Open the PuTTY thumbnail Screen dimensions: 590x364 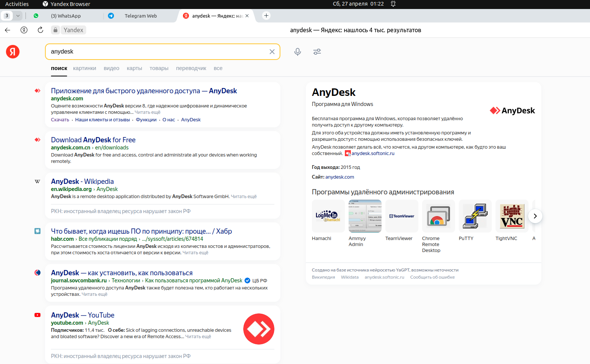pyautogui.click(x=475, y=216)
